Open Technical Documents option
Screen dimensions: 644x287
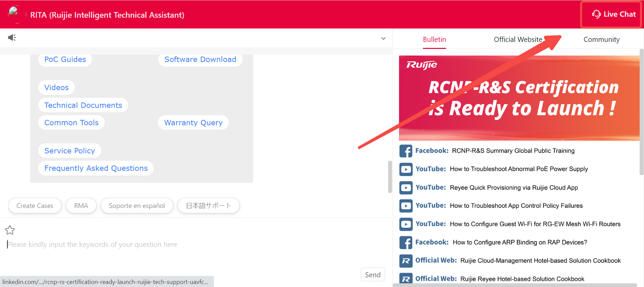click(x=83, y=105)
